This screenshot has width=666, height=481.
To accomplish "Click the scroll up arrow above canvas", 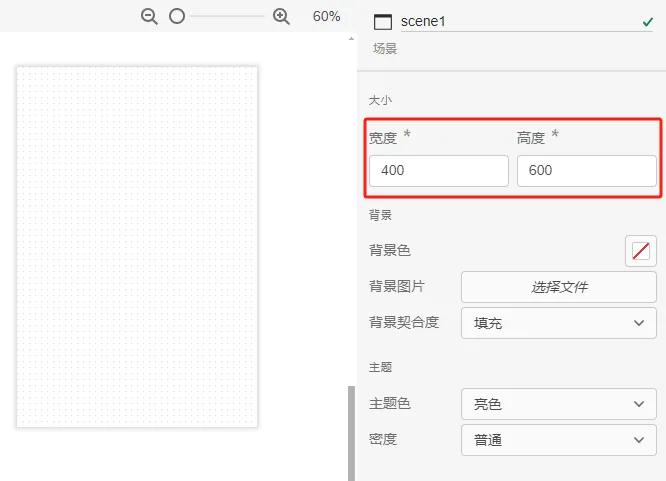I will (351, 39).
